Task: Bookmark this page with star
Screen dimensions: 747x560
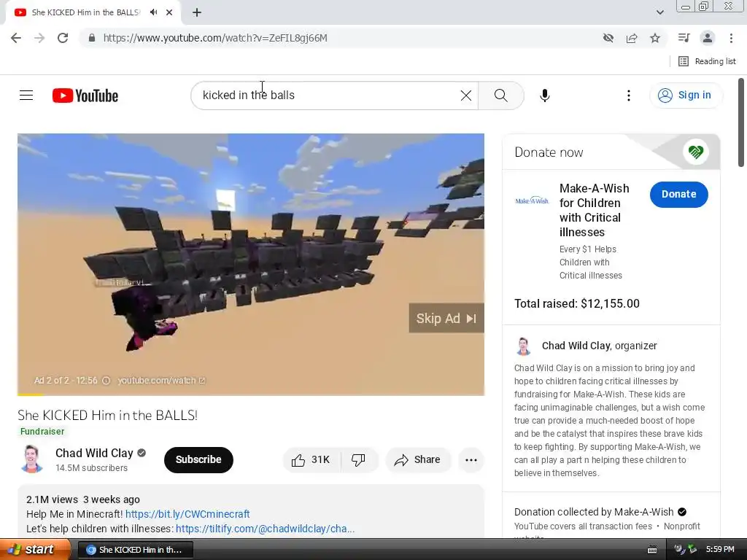Action: pos(655,38)
